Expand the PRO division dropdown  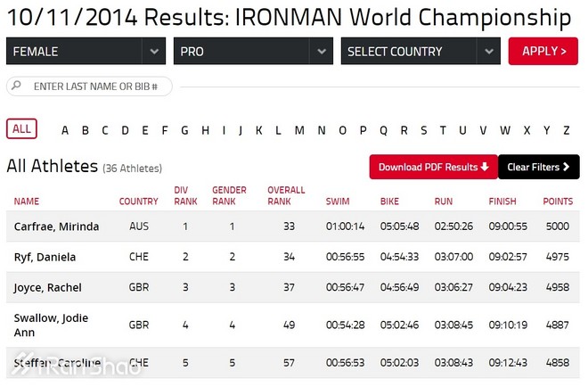point(253,52)
